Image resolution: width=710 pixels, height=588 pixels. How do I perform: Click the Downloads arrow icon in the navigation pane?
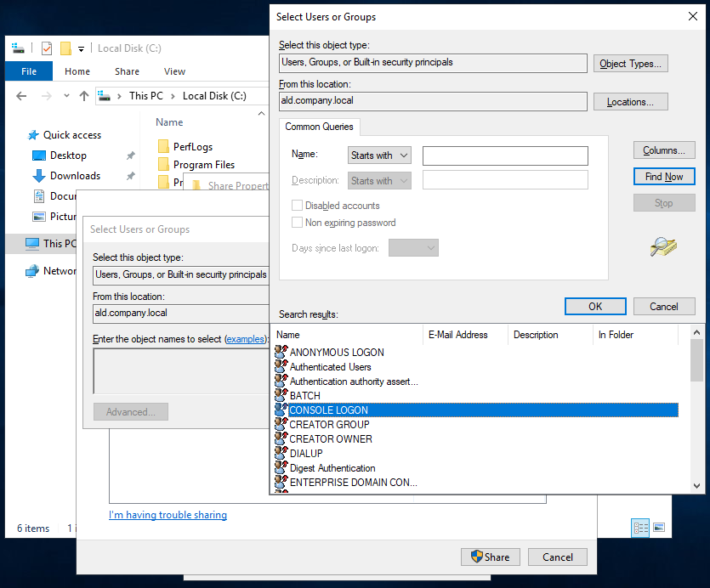pos(39,176)
